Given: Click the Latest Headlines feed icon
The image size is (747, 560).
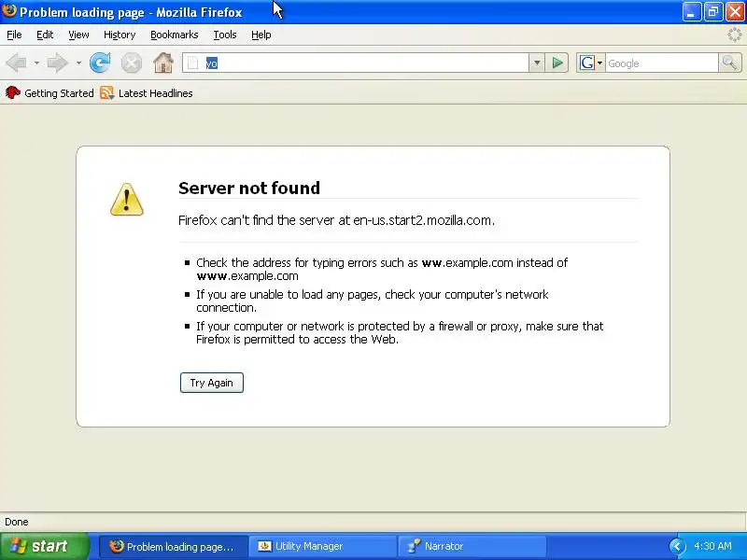Looking at the screenshot, I should pyautogui.click(x=107, y=92).
